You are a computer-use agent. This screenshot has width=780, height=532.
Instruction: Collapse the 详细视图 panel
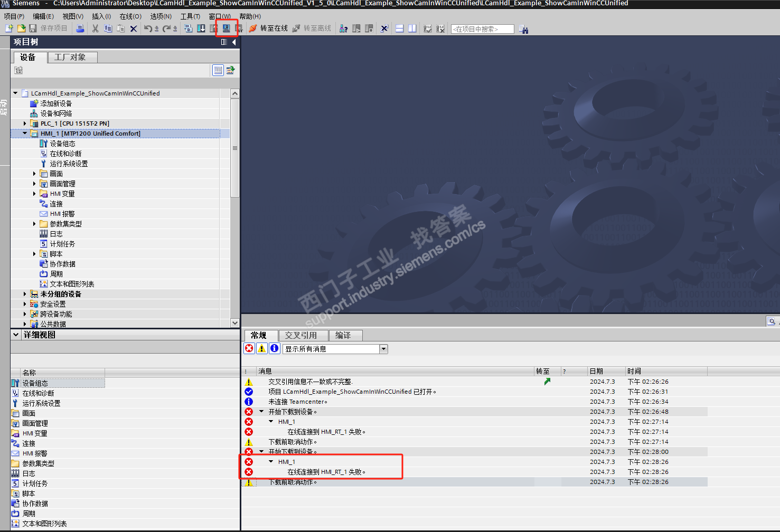tap(16, 335)
